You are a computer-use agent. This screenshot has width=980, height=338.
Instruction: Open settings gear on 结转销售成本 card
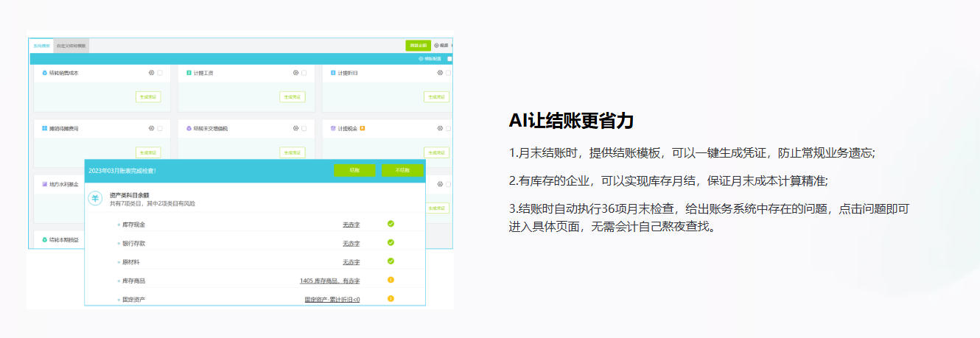151,73
